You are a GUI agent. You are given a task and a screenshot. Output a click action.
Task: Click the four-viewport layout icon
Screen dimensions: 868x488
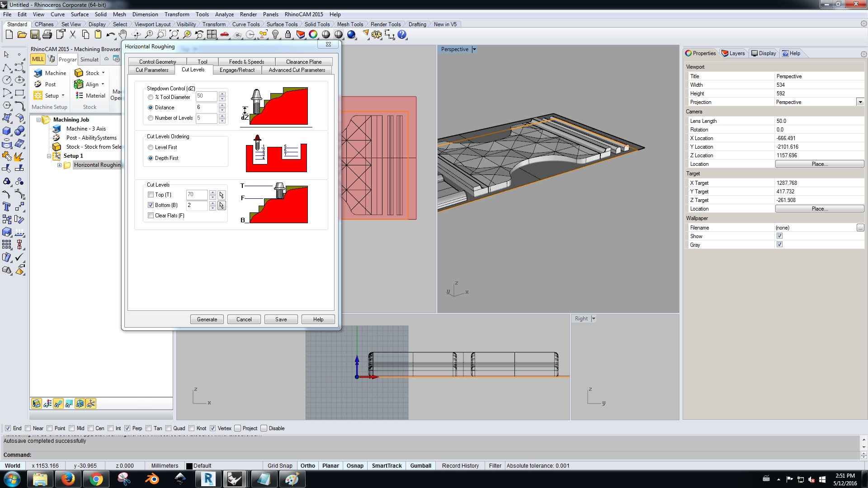[212, 34]
